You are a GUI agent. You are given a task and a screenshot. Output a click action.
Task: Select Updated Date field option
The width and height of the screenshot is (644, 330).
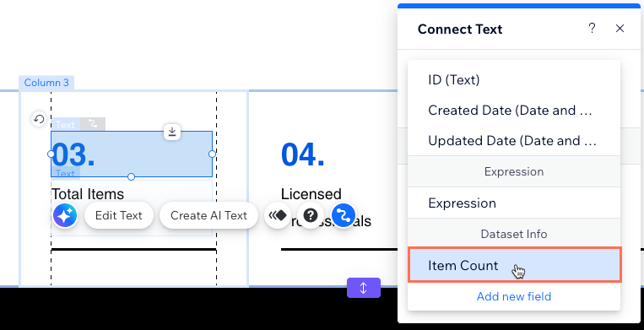(514, 140)
